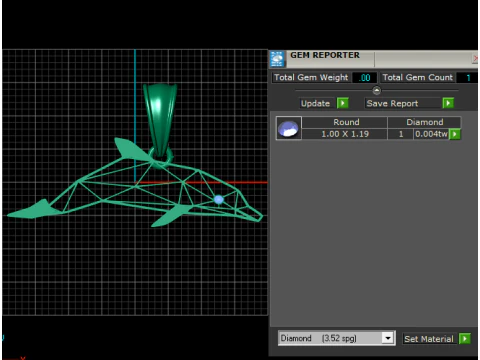This screenshot has width=480, height=360.
Task: Click the Diamond material cell
Action: coord(425,122)
